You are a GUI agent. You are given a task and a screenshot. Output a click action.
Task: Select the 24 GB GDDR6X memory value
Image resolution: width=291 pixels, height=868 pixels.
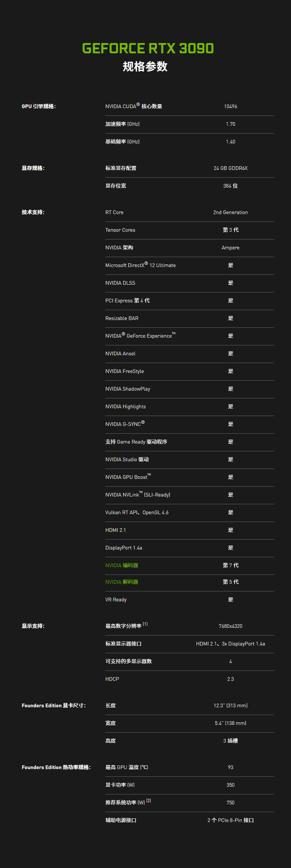point(230,168)
